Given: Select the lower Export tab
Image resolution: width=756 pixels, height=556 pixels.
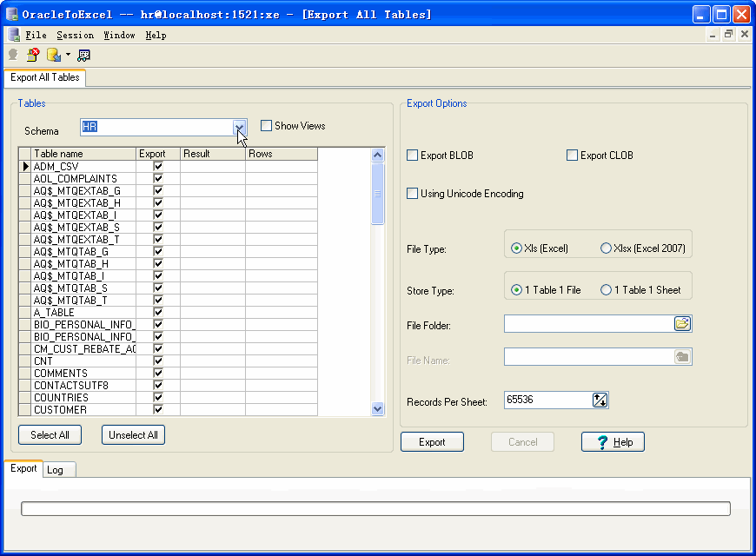Looking at the screenshot, I should (23, 468).
